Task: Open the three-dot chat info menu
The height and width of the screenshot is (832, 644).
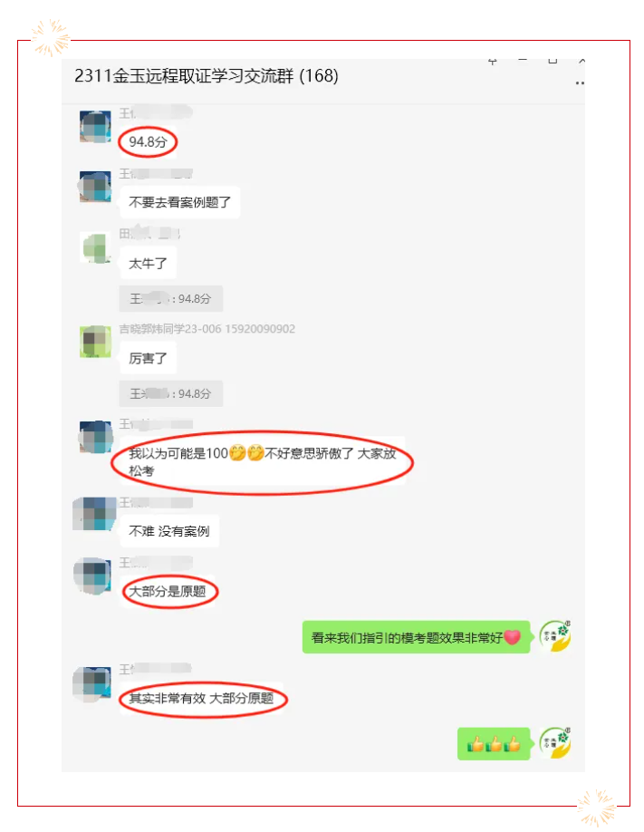Action: [580, 83]
